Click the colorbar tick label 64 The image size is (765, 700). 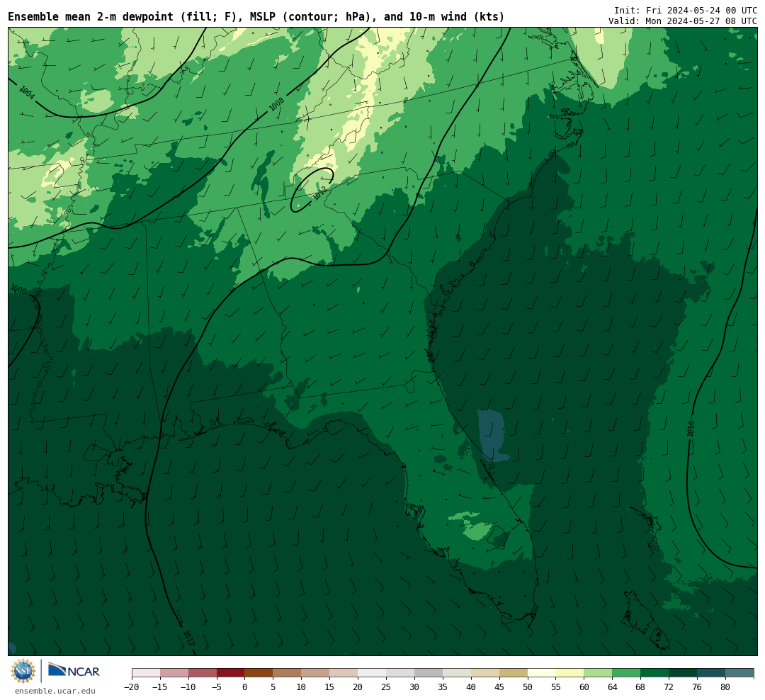coord(613,687)
